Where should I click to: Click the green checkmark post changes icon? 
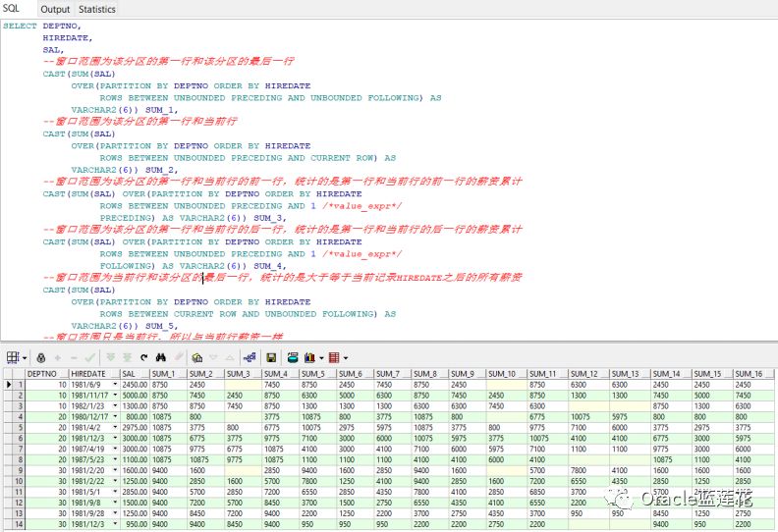click(90, 357)
